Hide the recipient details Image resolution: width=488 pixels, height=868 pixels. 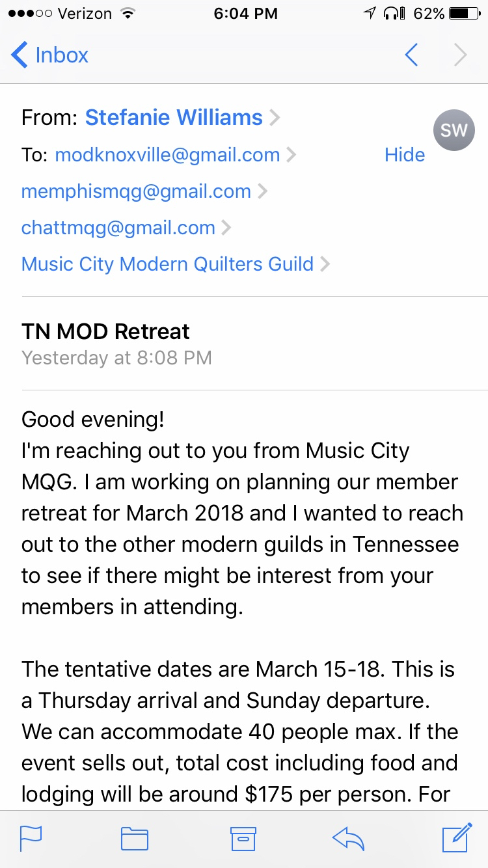pyautogui.click(x=404, y=155)
